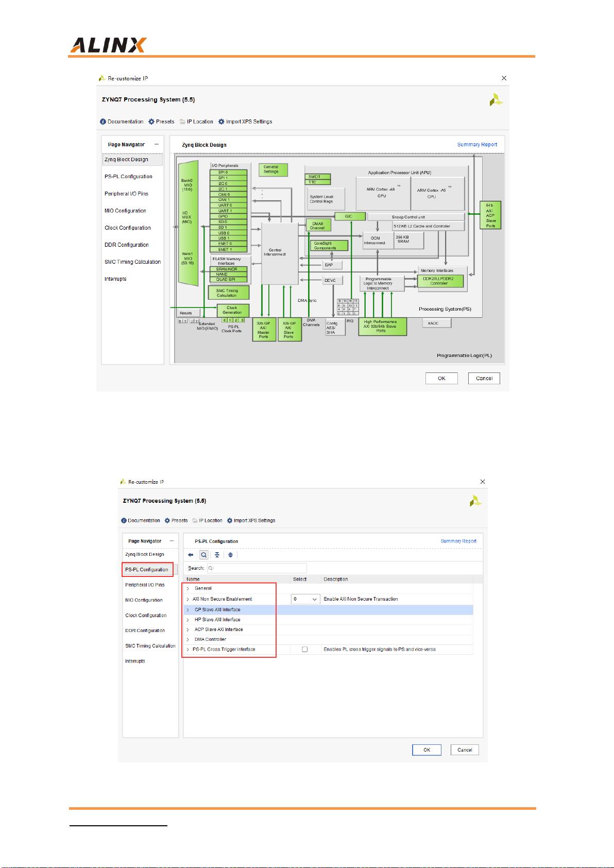Click the Expand All icon in PS-PL toolbar
Viewport: 614px width, 868px height.
(230, 555)
